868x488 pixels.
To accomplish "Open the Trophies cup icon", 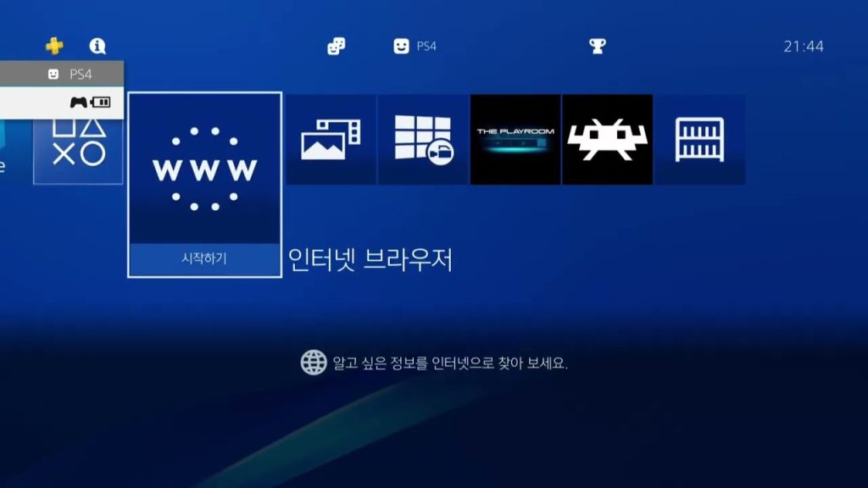I will [597, 47].
